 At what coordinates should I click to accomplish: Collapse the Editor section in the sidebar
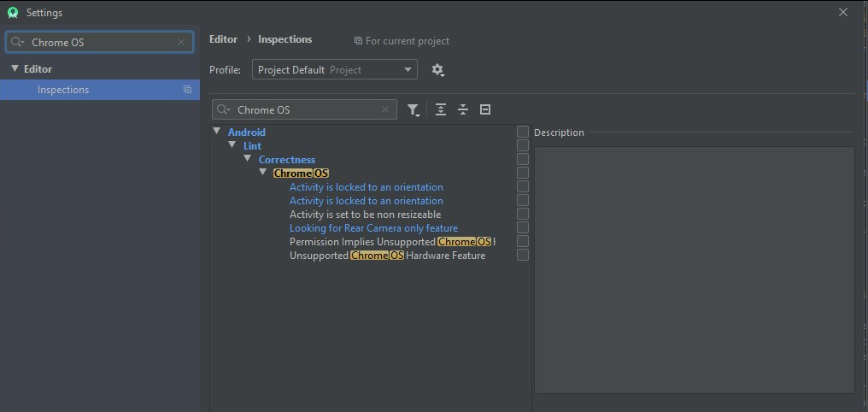[15, 68]
